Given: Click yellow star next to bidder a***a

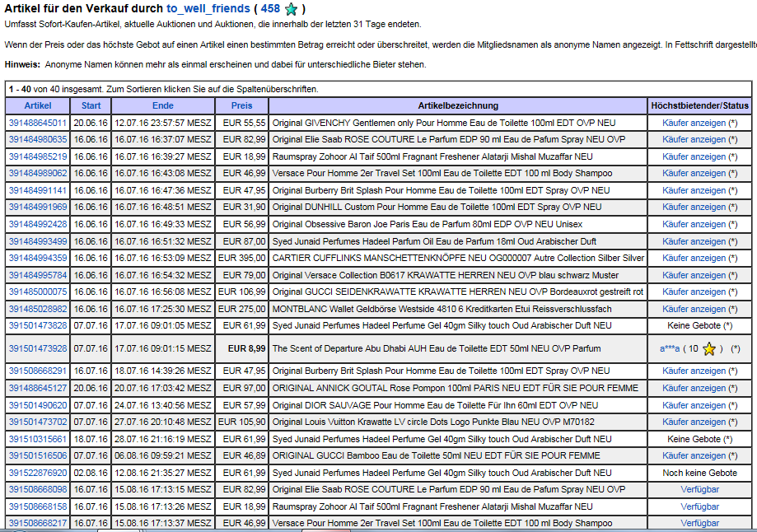Looking at the screenshot, I should click(x=708, y=348).
